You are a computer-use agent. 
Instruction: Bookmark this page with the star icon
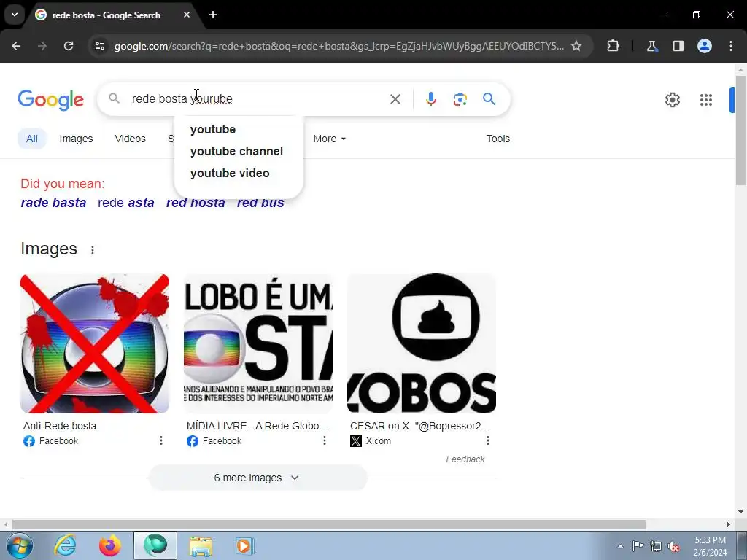coord(576,46)
